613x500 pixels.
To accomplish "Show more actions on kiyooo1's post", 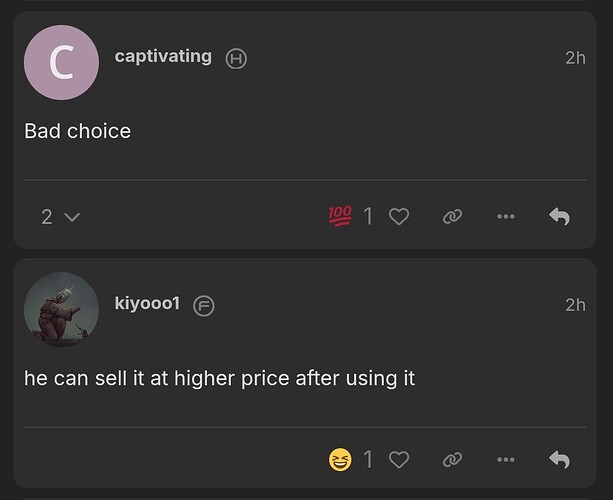I will [506, 460].
